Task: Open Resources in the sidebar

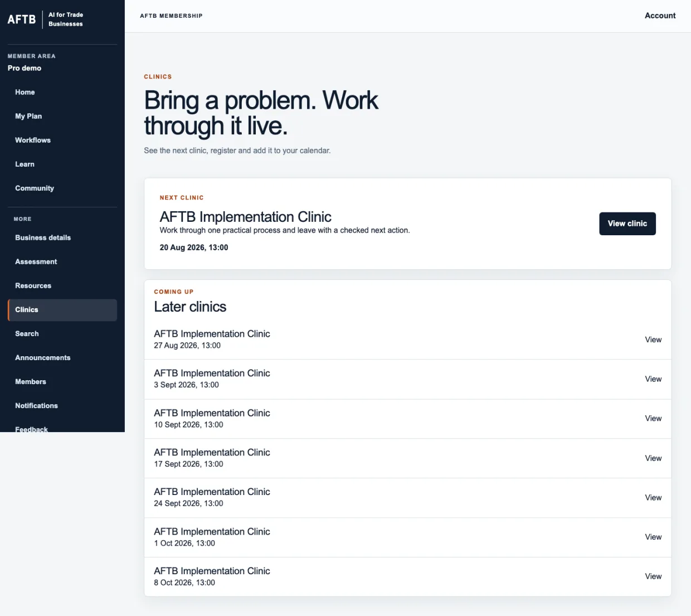Action: pos(62,285)
